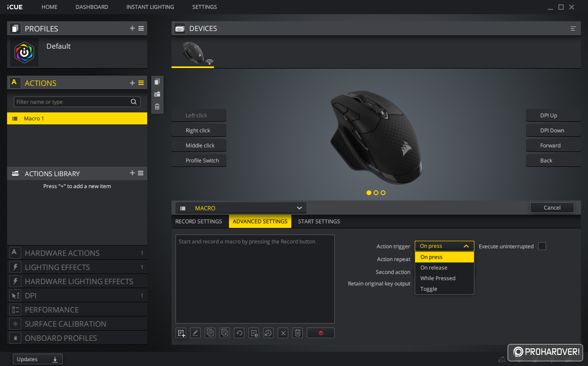The width and height of the screenshot is (588, 366).
Task: Switch to the RECORD SETTINGS tab
Action: [x=199, y=221]
